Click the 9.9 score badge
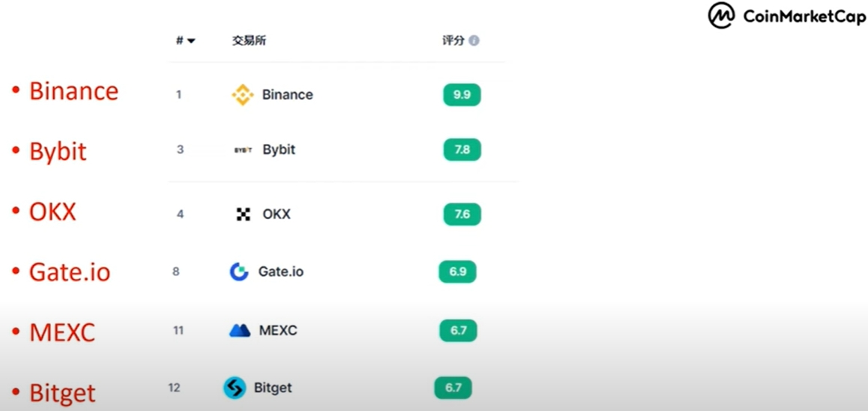This screenshot has width=868, height=411. (462, 94)
